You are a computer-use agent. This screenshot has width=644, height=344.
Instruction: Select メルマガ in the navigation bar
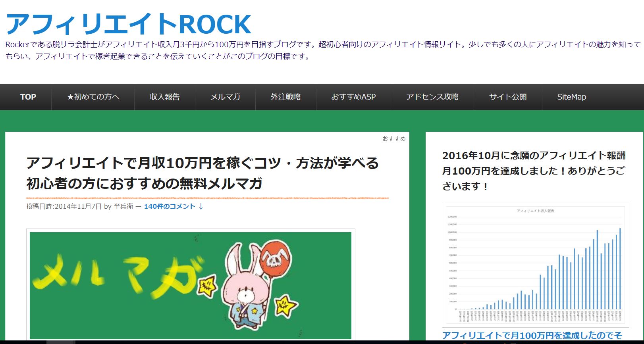tap(225, 97)
